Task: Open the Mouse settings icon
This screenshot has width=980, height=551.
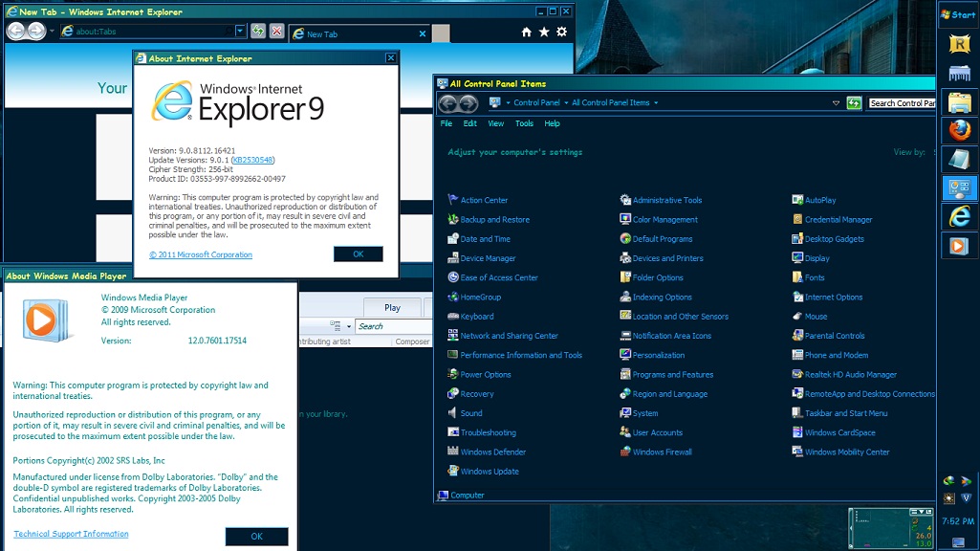Action: [x=797, y=316]
